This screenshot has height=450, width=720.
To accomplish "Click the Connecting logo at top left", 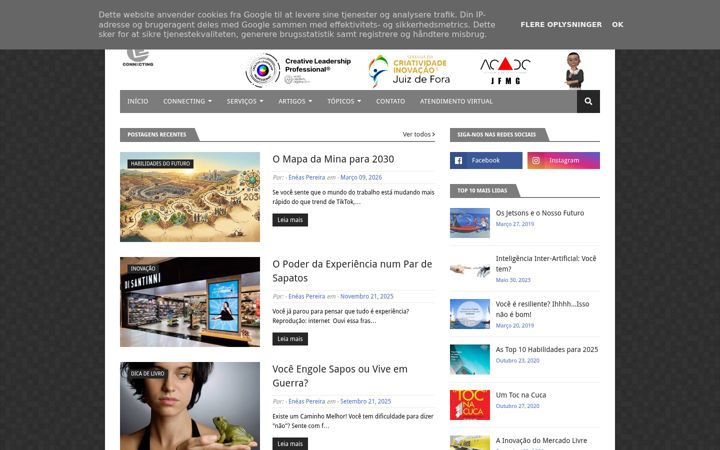I will click(138, 58).
